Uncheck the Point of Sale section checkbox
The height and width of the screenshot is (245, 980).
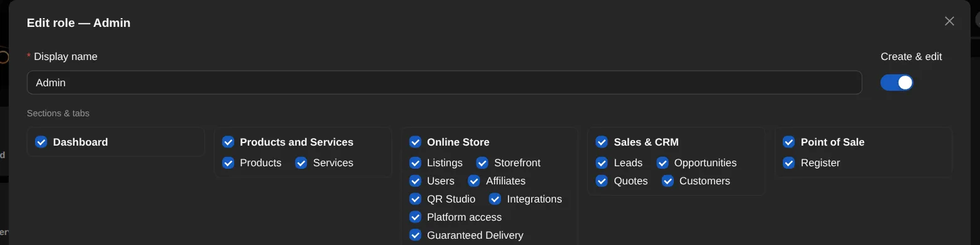[x=789, y=142]
